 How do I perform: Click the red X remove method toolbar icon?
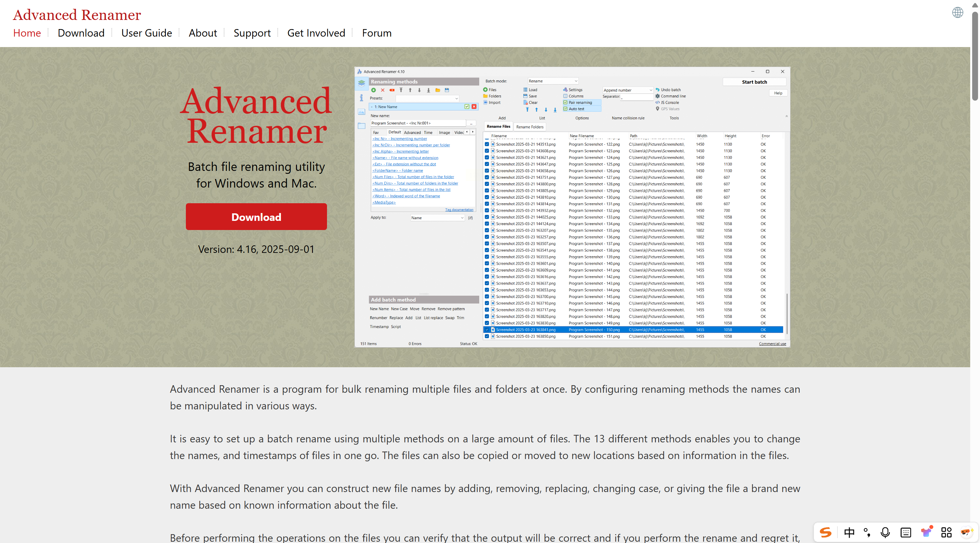[383, 90]
